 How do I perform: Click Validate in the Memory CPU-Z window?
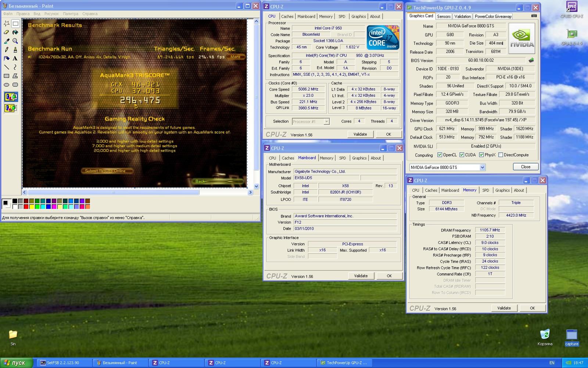[x=504, y=308]
